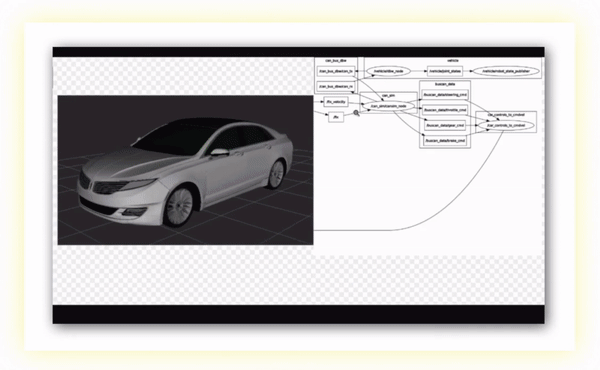Select the buscan_data throttle_cmd topic box
The image size is (600, 370).
[445, 110]
